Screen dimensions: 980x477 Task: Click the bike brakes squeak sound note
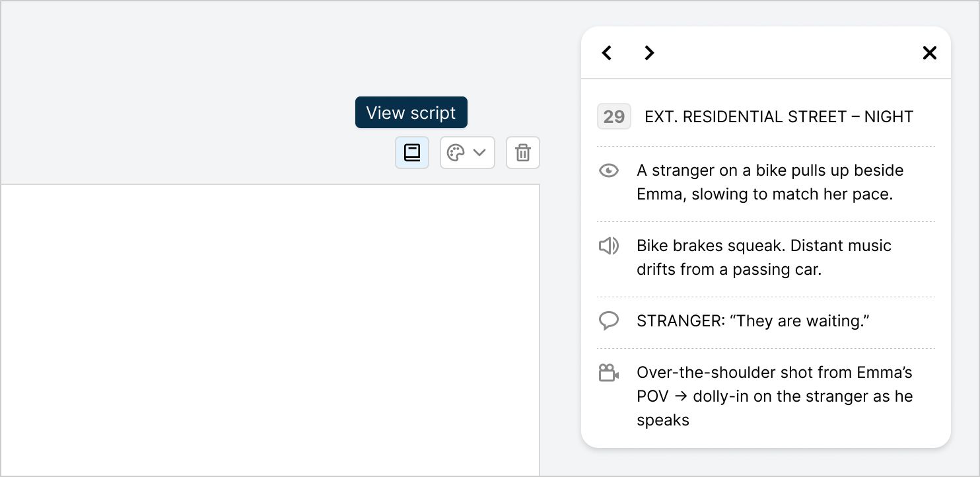(763, 257)
